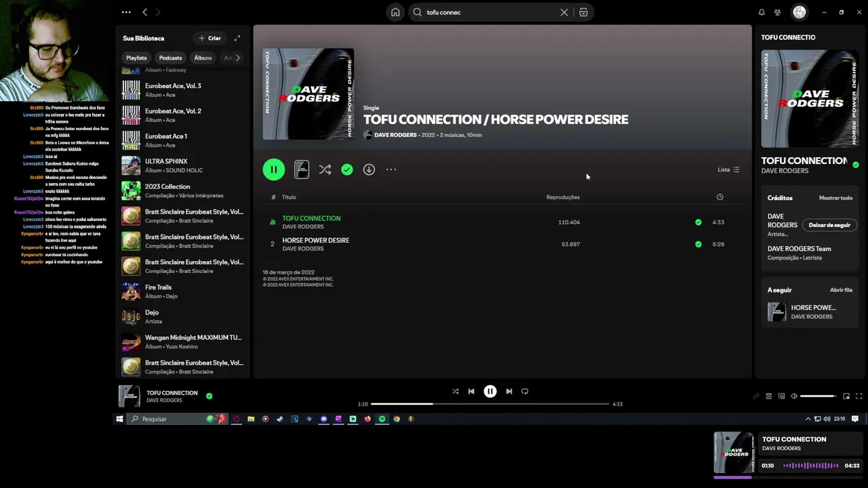Open the lyrics microphone icon
This screenshot has height=488, width=868.
[756, 396]
